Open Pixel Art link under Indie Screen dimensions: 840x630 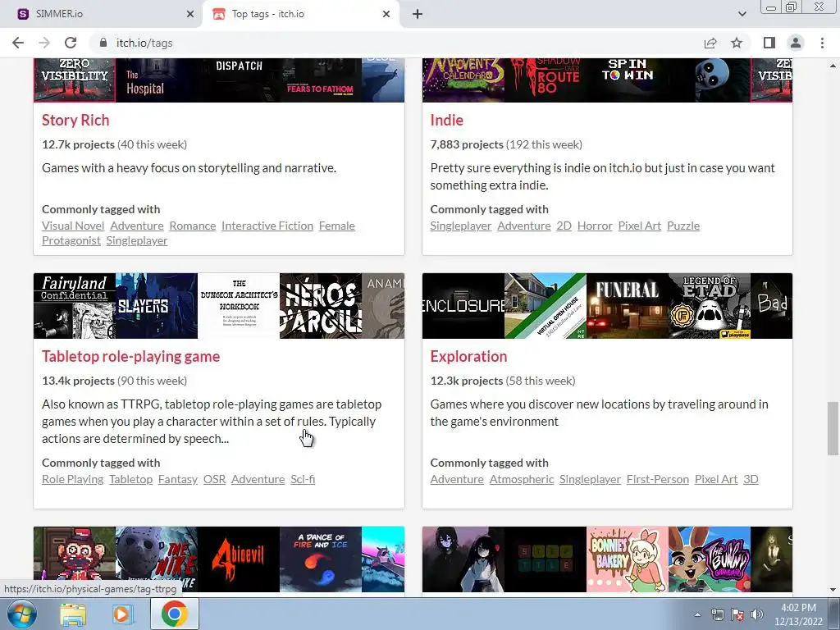coord(640,226)
